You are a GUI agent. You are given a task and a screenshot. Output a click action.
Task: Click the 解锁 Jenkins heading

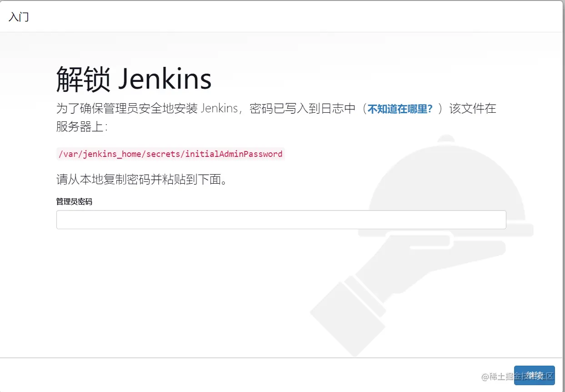tap(134, 79)
